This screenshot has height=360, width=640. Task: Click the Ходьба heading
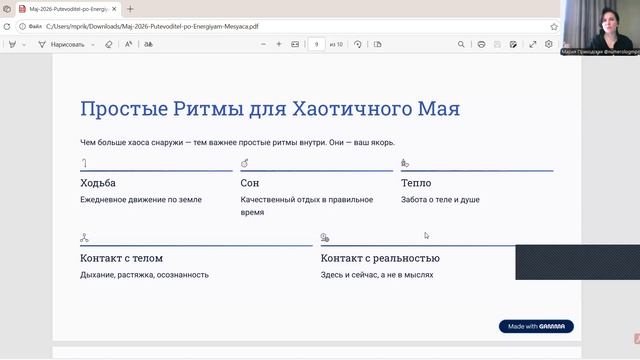pyautogui.click(x=98, y=183)
